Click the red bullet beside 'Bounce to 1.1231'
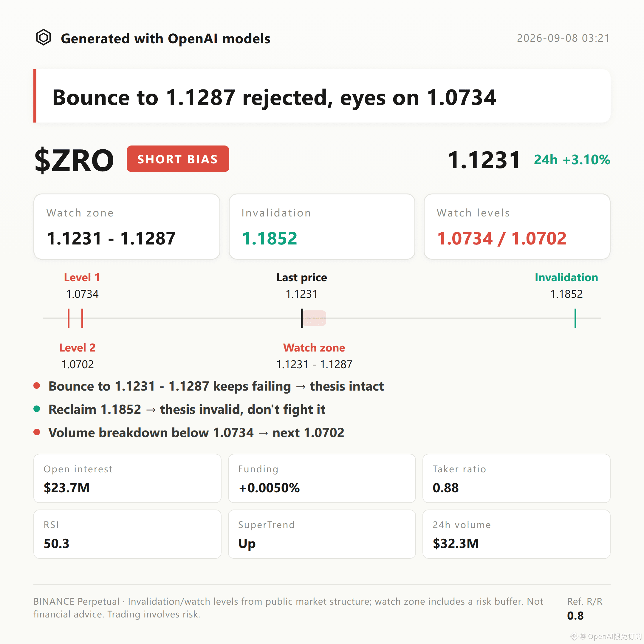This screenshot has height=644, width=644. pos(37,386)
